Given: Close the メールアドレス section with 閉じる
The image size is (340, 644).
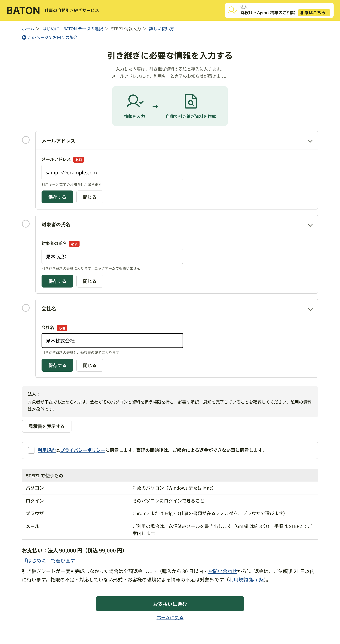Looking at the screenshot, I should point(90,197).
